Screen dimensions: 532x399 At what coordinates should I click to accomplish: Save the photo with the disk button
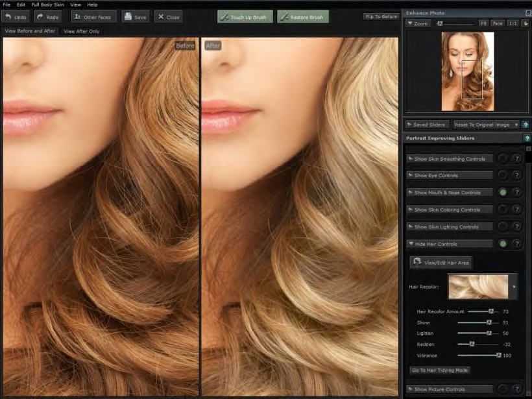[136, 17]
